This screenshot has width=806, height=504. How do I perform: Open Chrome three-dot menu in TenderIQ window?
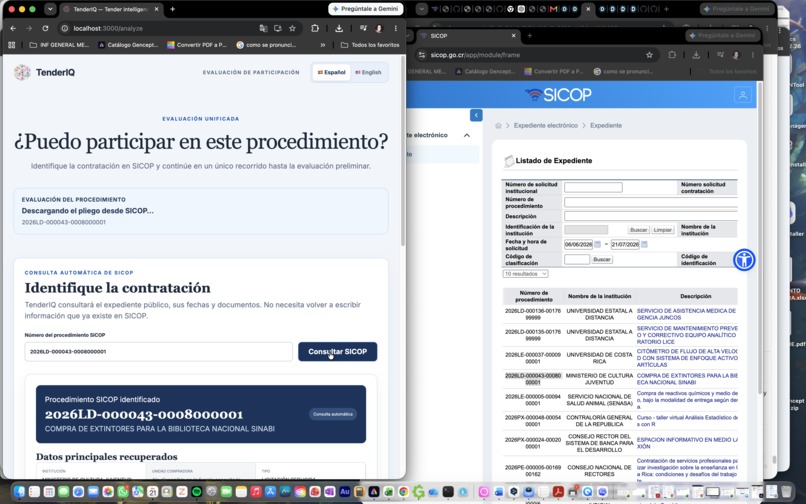coord(395,28)
